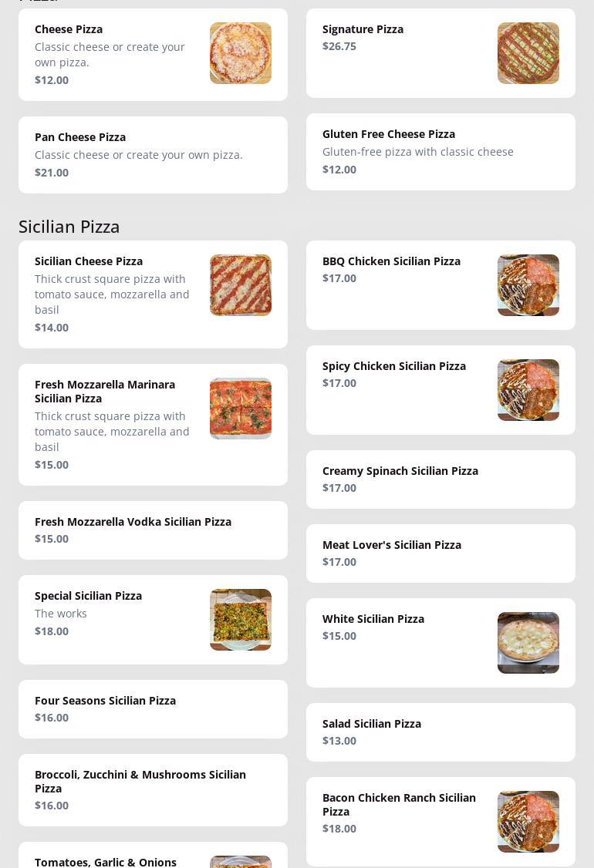
Task: Open Tomatoes, Garlic & Onions pizza item
Action: pyautogui.click(x=106, y=862)
